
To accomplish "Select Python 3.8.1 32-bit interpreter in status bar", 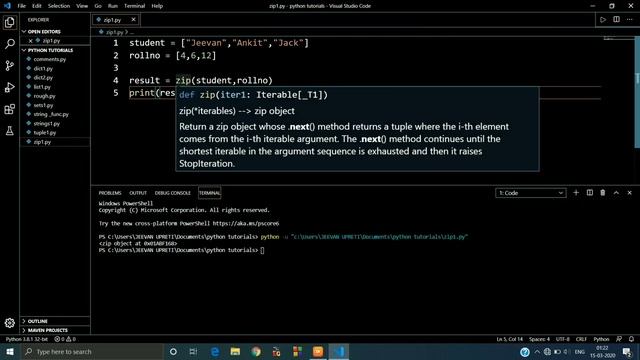I will [27, 339].
